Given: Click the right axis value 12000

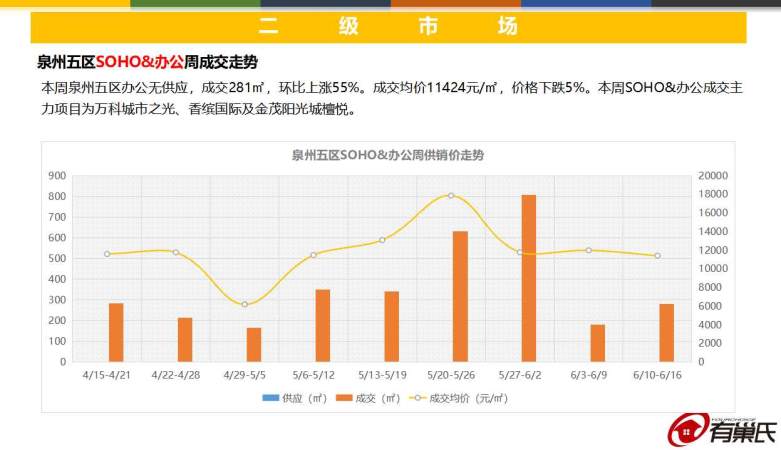Looking at the screenshot, I should point(713,250).
